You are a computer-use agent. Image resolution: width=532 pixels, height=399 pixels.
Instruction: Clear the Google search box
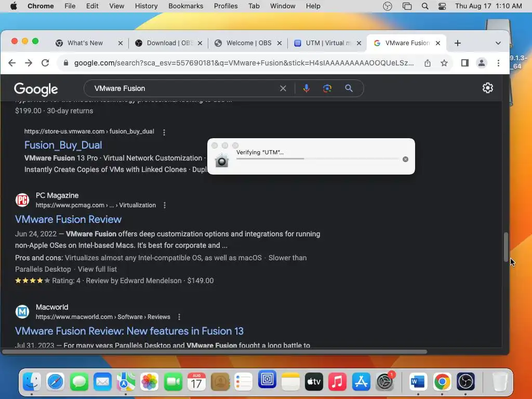tap(283, 88)
